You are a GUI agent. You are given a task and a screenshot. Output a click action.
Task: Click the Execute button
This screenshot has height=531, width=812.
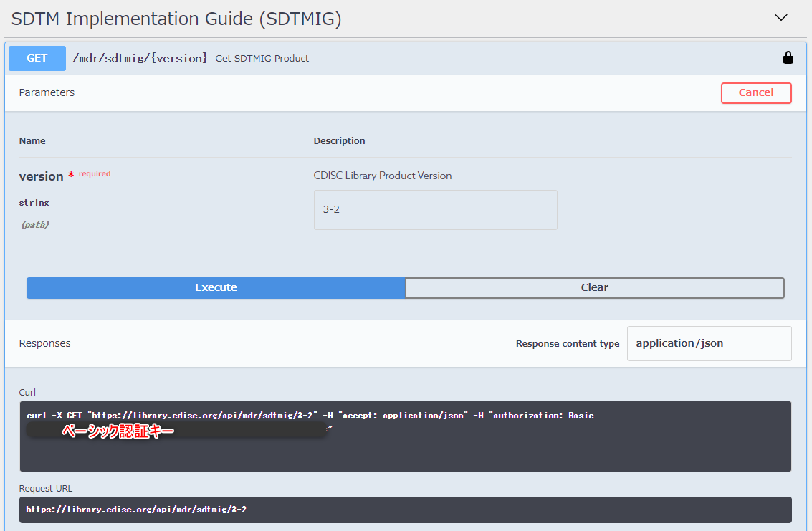point(216,287)
